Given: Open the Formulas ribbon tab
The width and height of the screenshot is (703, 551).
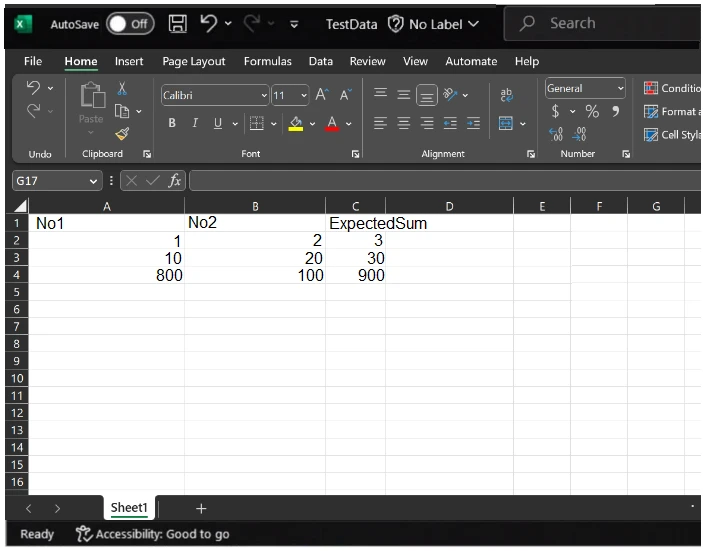Looking at the screenshot, I should (267, 61).
